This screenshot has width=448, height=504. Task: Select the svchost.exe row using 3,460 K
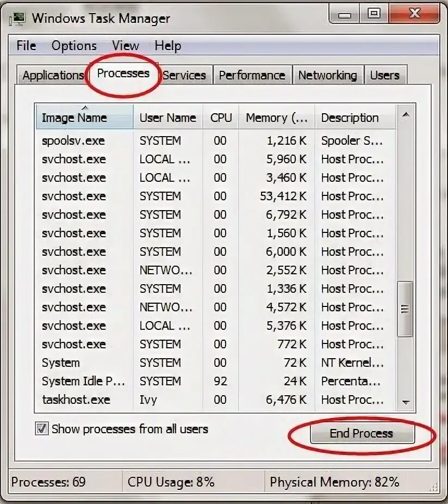click(x=215, y=177)
